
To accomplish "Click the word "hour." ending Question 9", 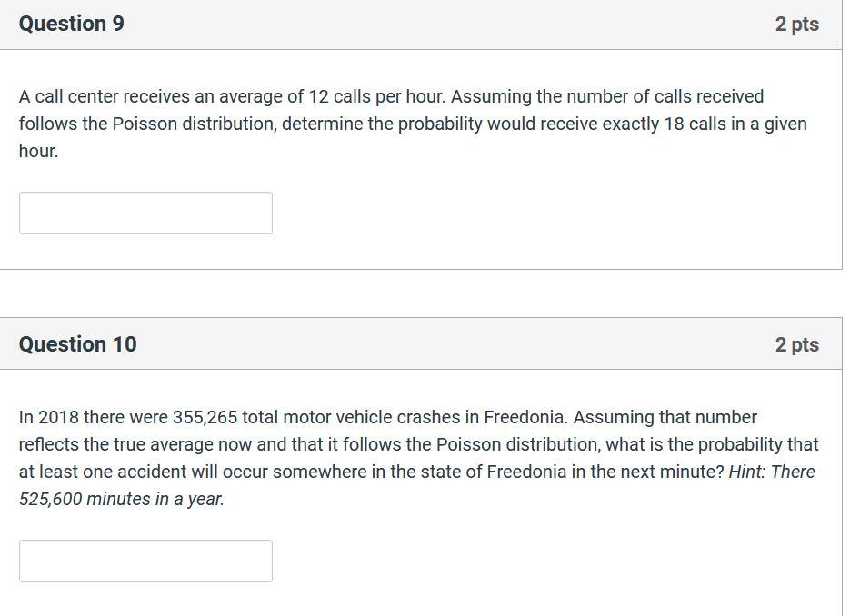I will tap(38, 151).
